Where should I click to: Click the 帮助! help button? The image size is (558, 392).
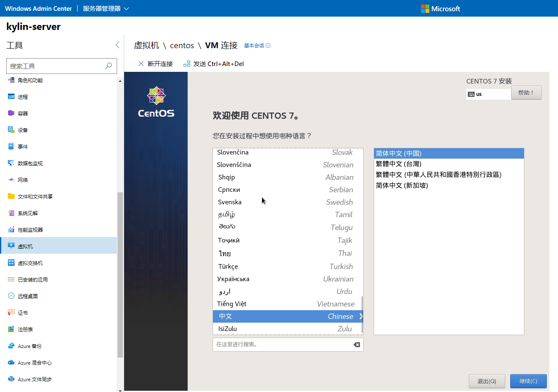point(526,93)
